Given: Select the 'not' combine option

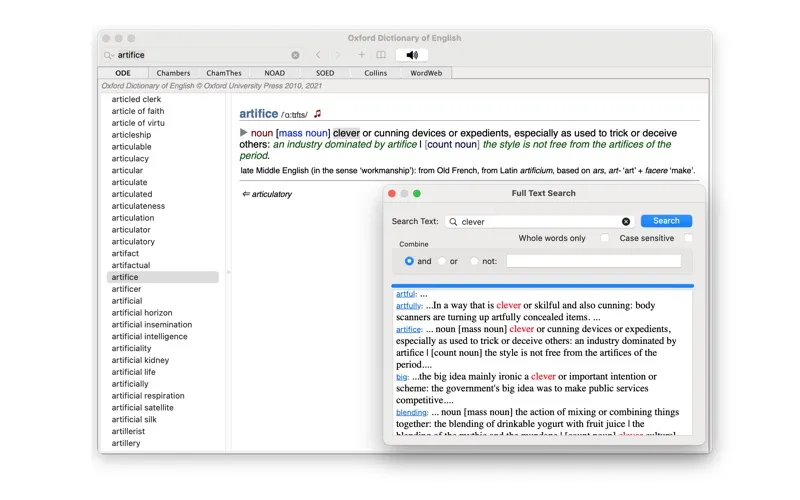Looking at the screenshot, I should [474, 261].
